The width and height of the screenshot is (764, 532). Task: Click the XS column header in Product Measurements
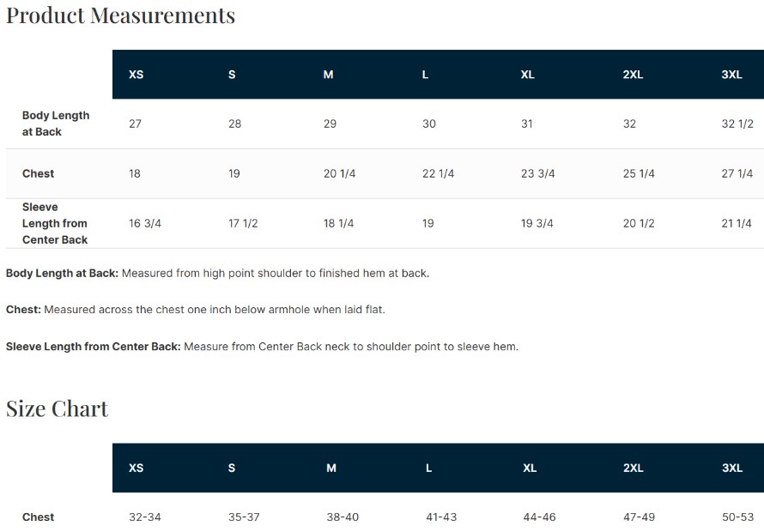pyautogui.click(x=136, y=75)
